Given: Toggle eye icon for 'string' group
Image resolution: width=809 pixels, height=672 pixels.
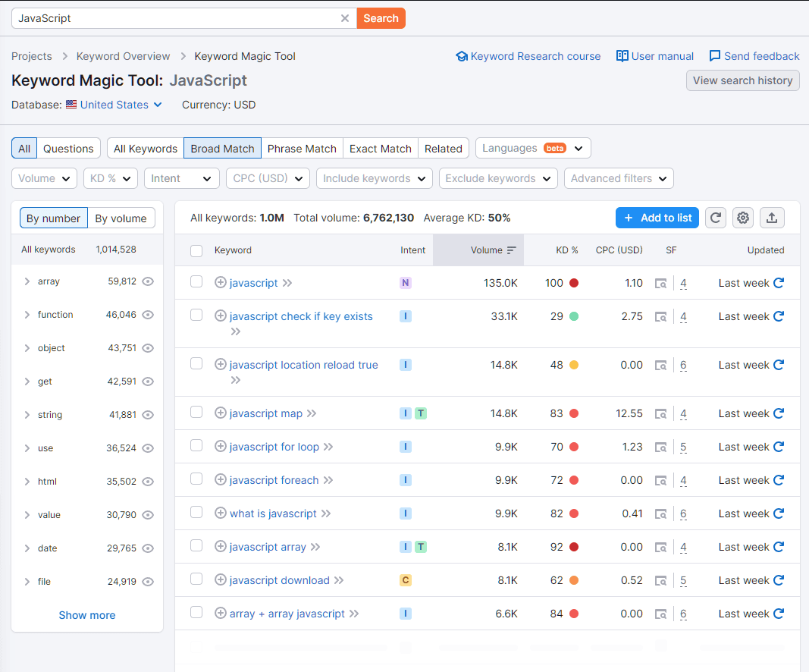Looking at the screenshot, I should [x=148, y=415].
